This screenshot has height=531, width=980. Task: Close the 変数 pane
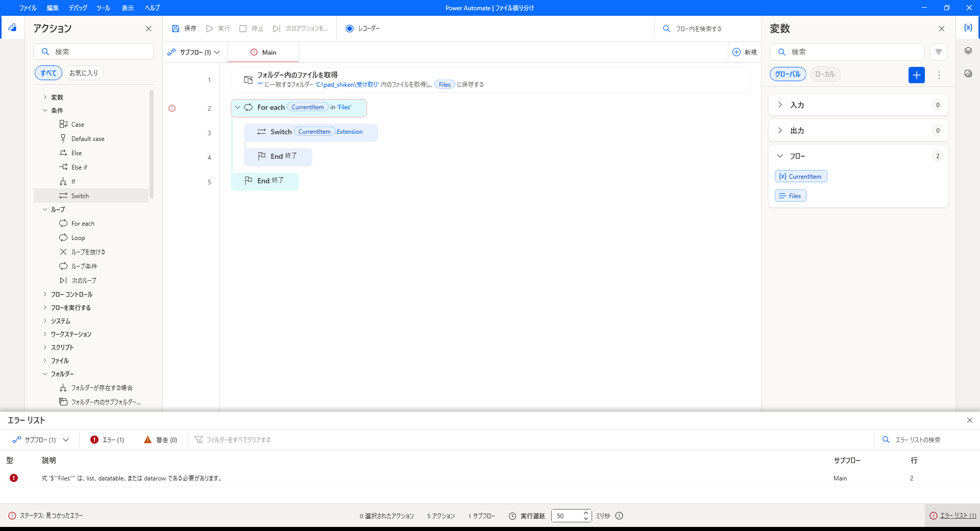[942, 29]
